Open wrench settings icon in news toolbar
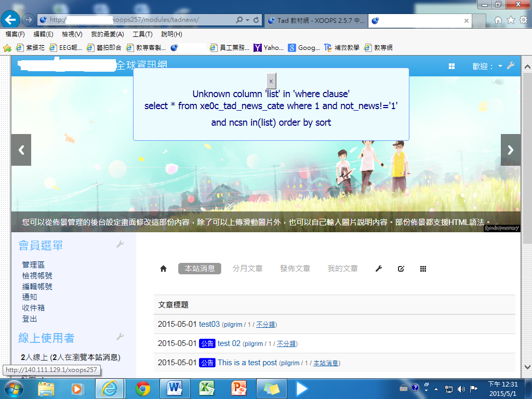Image resolution: width=532 pixels, height=399 pixels. point(379,269)
